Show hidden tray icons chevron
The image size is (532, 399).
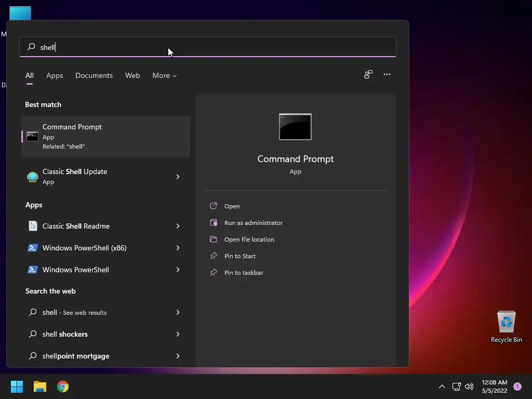point(442,387)
